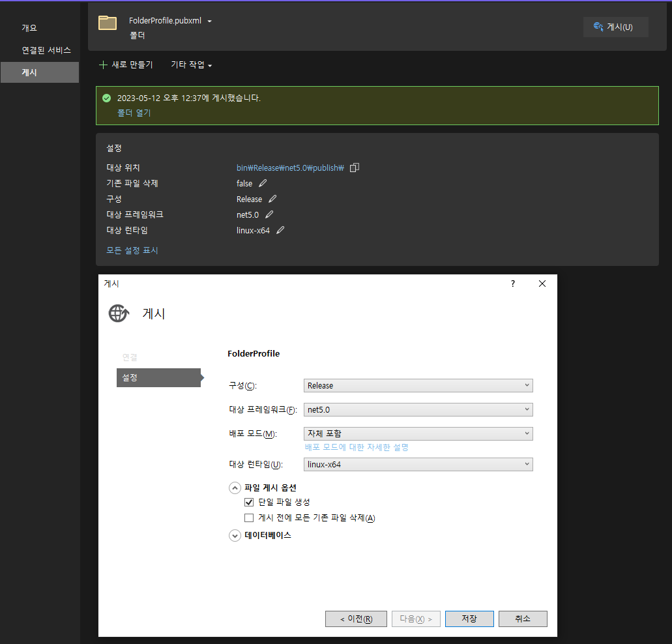Select the 설정 step in dialog

[x=158, y=377]
